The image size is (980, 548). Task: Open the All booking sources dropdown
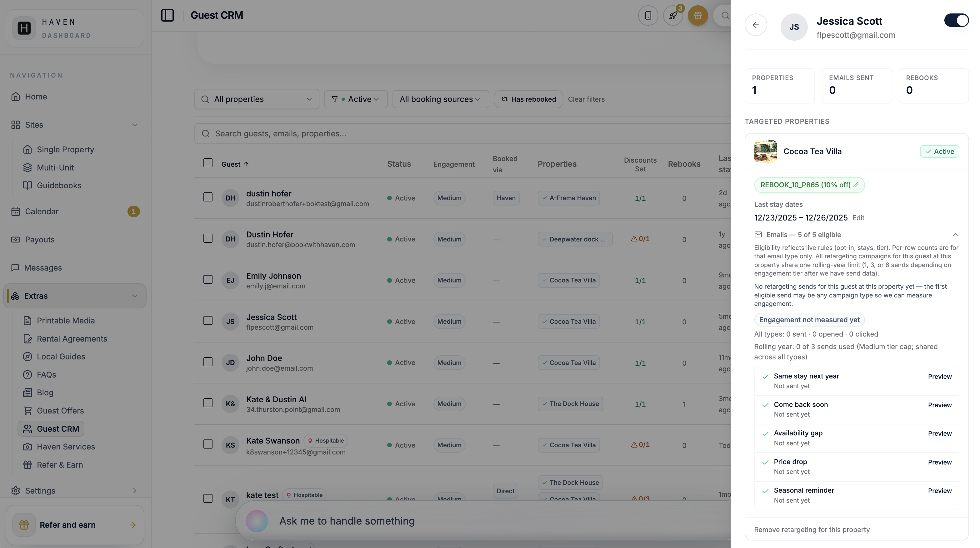click(x=441, y=99)
